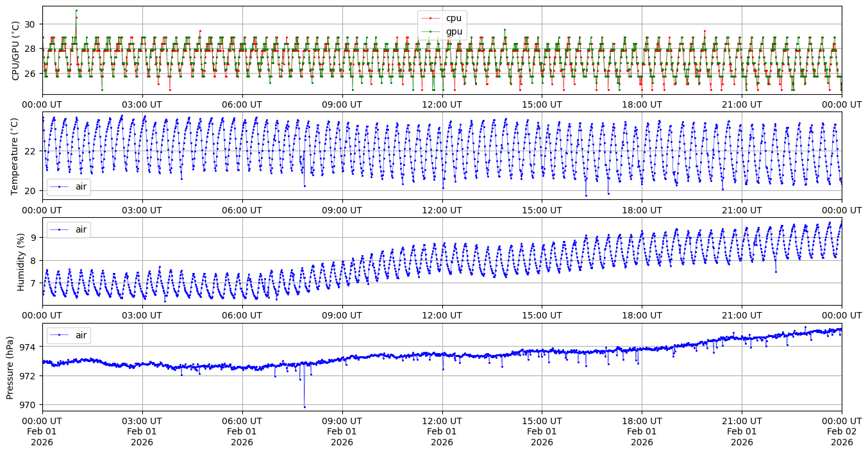
Task: Click the 974 tick on Pressure axis
Action: tap(28, 347)
